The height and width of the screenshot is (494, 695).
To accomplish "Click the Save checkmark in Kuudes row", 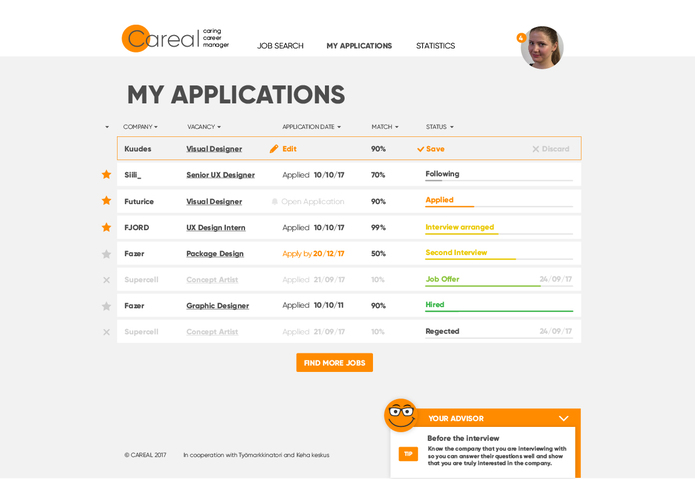I will pos(421,149).
